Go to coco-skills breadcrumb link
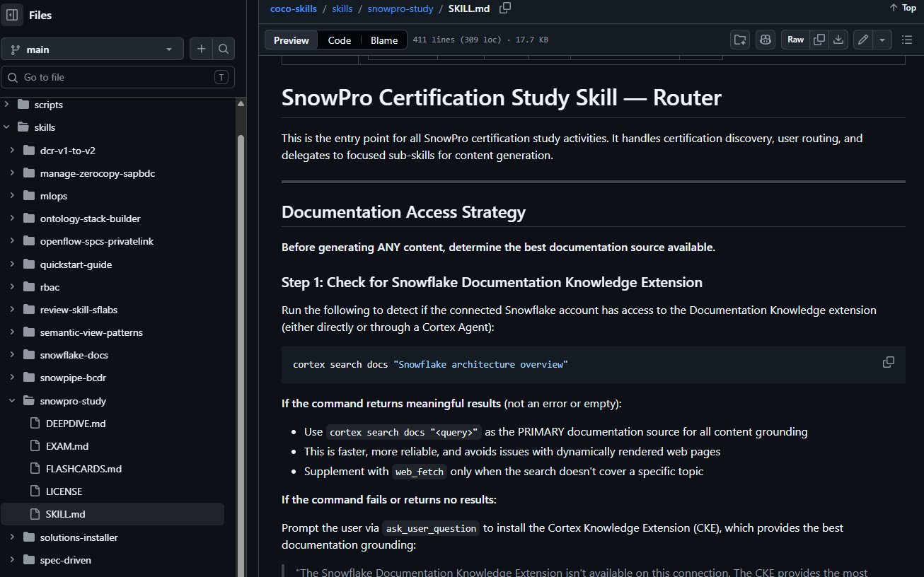This screenshot has width=924, height=577. pos(294,8)
